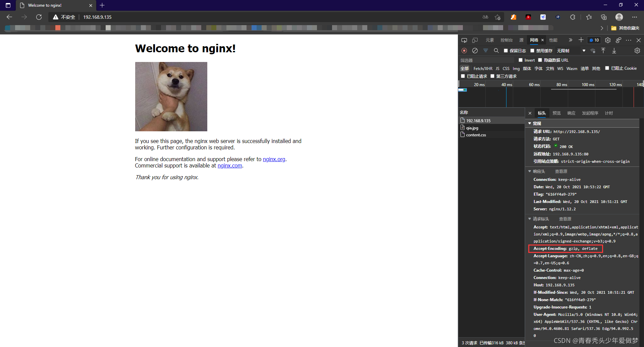
Task: Open the 10 issues counter
Action: [x=594, y=40]
